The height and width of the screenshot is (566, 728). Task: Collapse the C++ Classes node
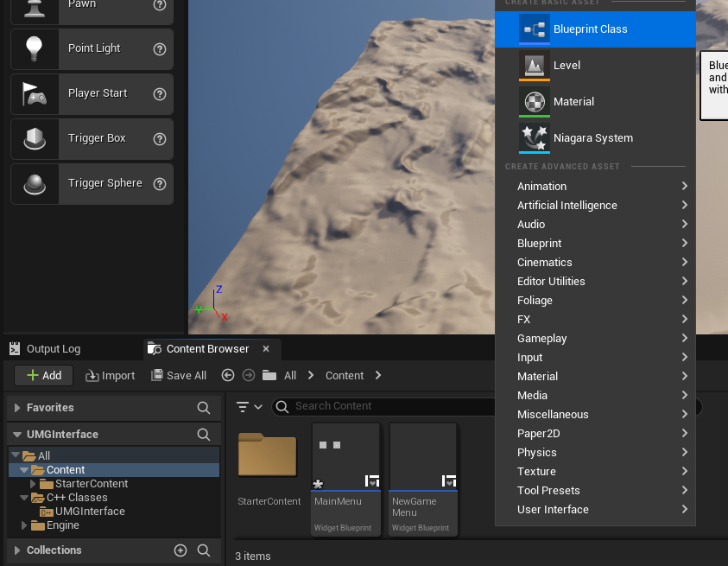point(24,497)
